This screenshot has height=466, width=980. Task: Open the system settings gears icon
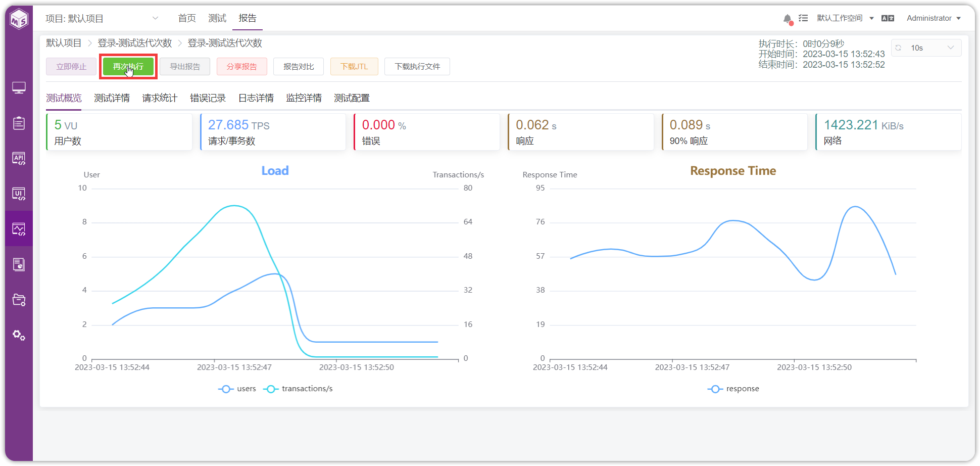pyautogui.click(x=19, y=335)
